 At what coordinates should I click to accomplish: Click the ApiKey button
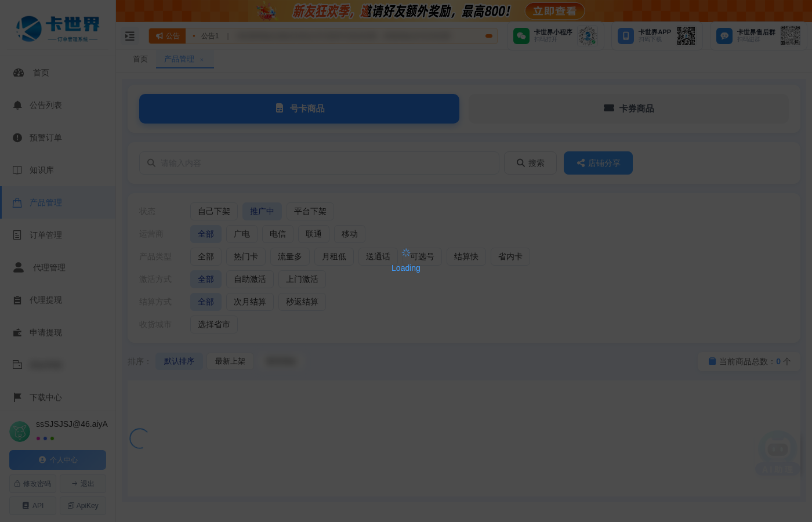click(x=83, y=506)
